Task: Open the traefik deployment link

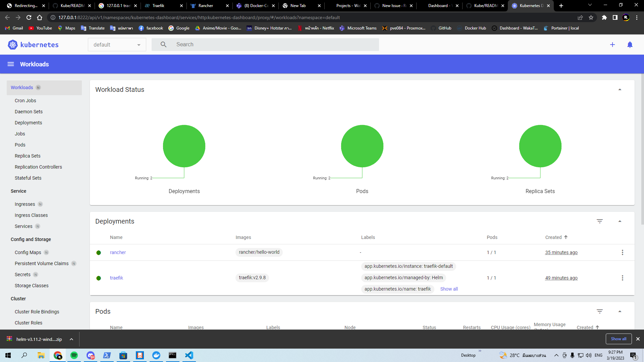Action: [116, 278]
